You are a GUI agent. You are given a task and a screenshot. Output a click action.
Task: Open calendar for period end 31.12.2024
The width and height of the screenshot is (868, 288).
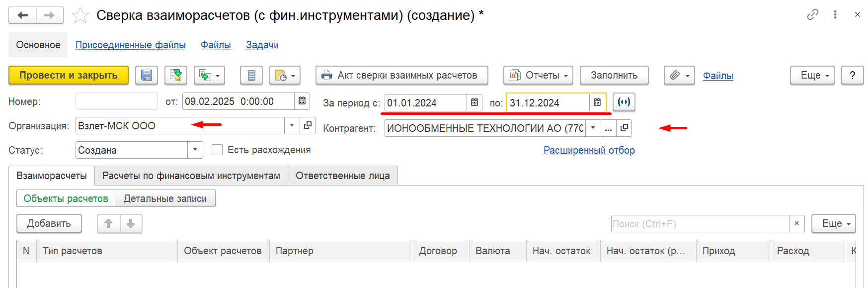pyautogui.click(x=597, y=102)
